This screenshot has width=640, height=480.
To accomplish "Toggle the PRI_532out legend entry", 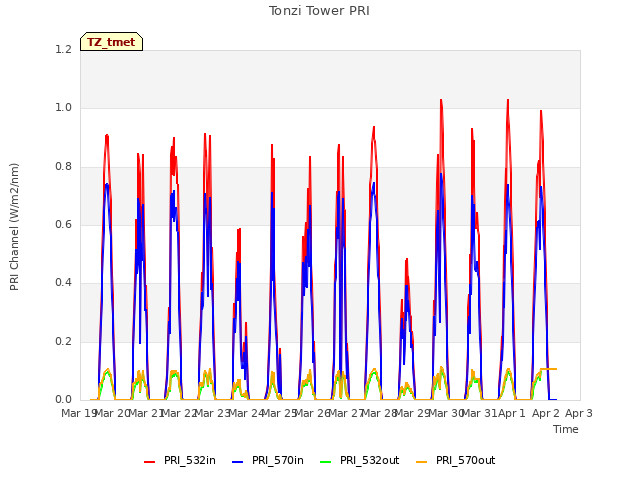I will tap(360, 461).
